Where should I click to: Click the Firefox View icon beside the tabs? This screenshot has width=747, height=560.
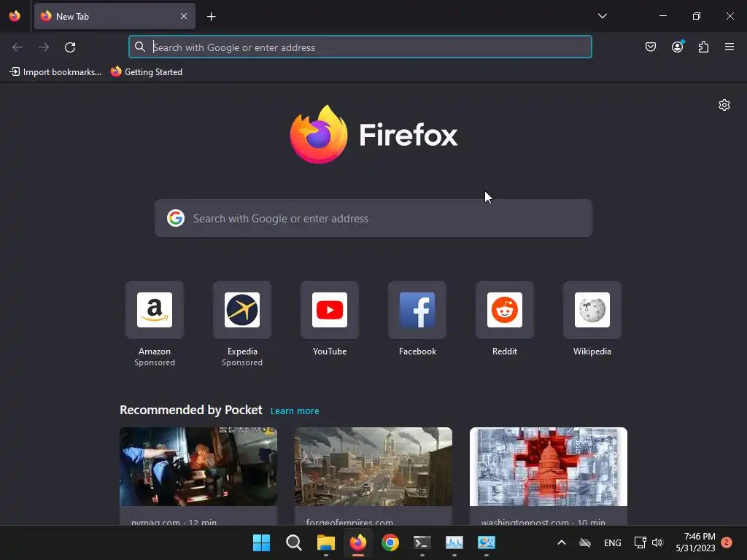tap(15, 16)
